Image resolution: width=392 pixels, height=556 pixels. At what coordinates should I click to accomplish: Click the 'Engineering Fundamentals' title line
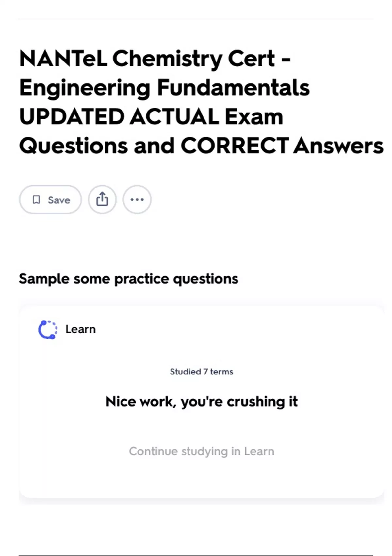pos(164,88)
